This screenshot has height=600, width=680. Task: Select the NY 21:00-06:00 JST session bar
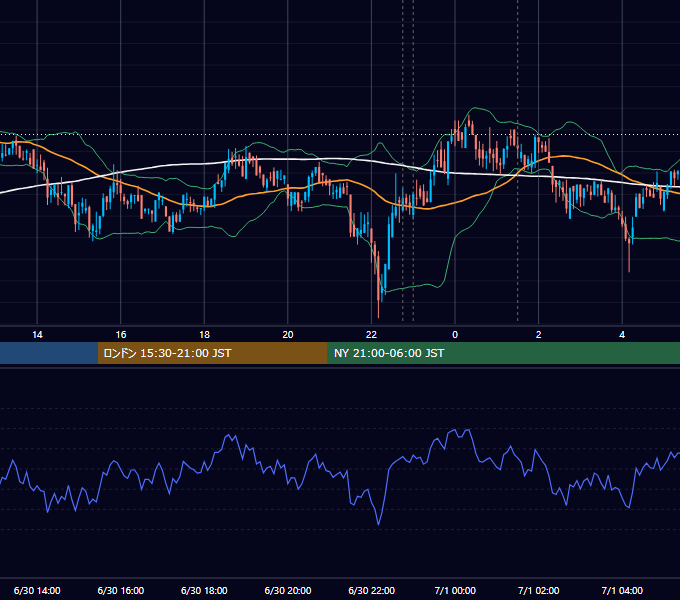coord(503,353)
